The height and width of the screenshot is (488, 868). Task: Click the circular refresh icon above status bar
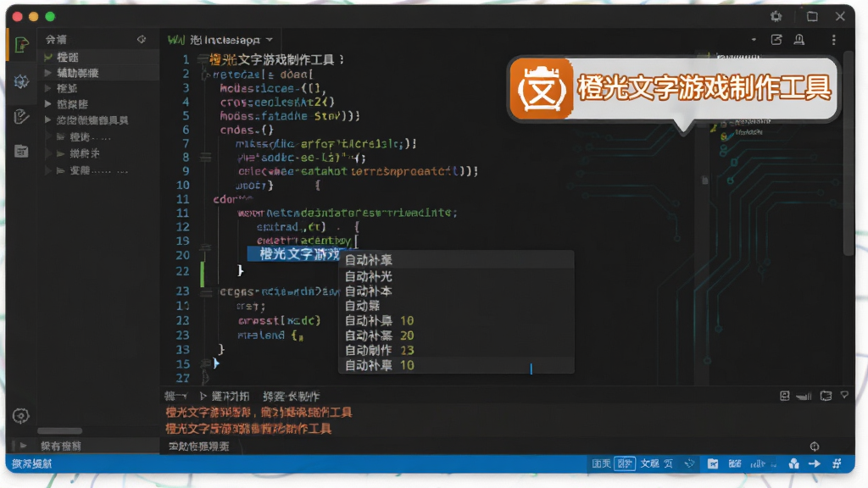click(x=815, y=446)
